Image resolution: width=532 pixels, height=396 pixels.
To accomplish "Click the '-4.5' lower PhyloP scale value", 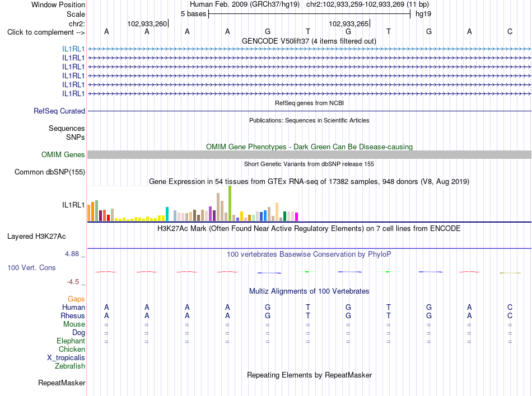I will pos(73,282).
